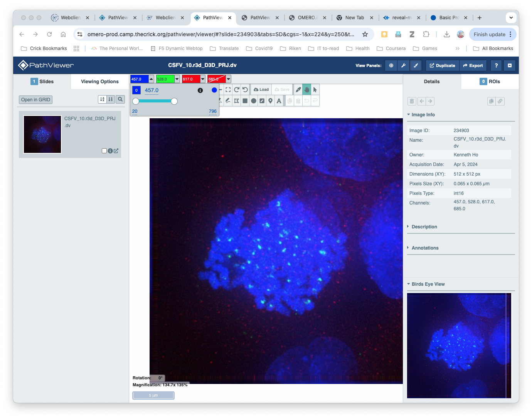Show info for CSFV_10 slide thumbnail

(110, 151)
